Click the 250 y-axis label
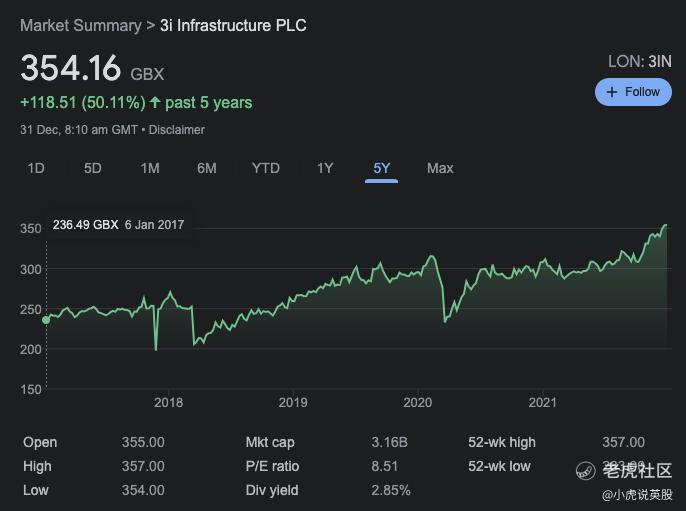 coord(31,309)
